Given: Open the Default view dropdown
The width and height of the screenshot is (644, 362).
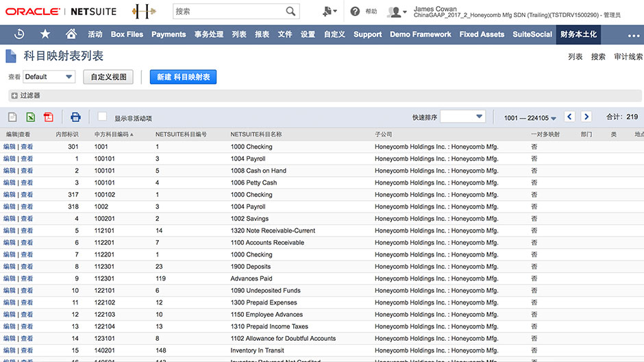Looking at the screenshot, I should [x=49, y=77].
